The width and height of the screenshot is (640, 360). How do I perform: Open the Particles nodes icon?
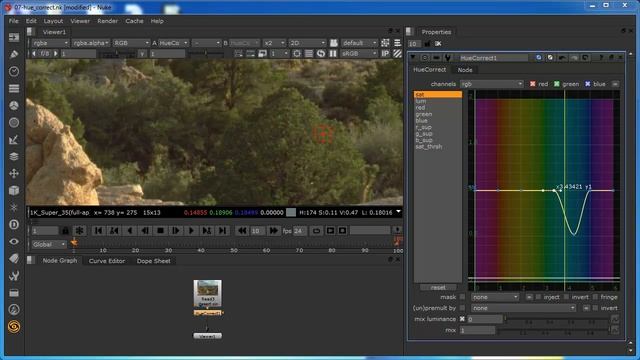(x=14, y=207)
